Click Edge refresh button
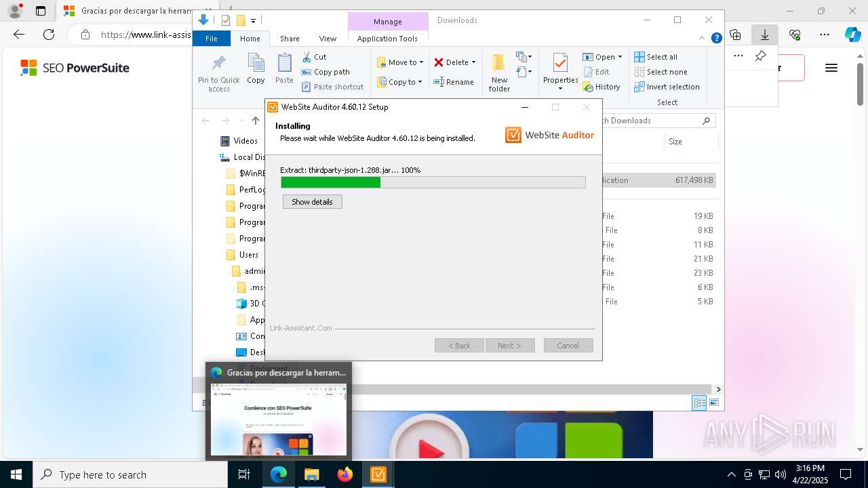Screen dimensions: 868x488 pos(49,35)
